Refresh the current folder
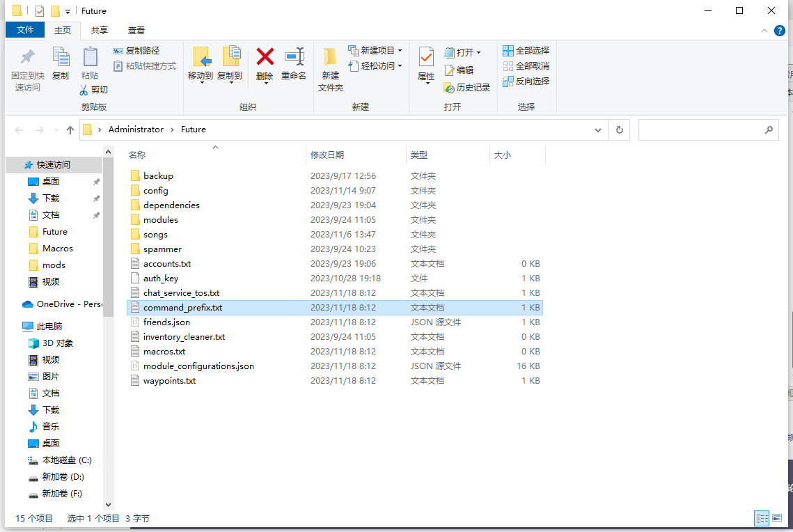This screenshot has height=532, width=793. 620,130
